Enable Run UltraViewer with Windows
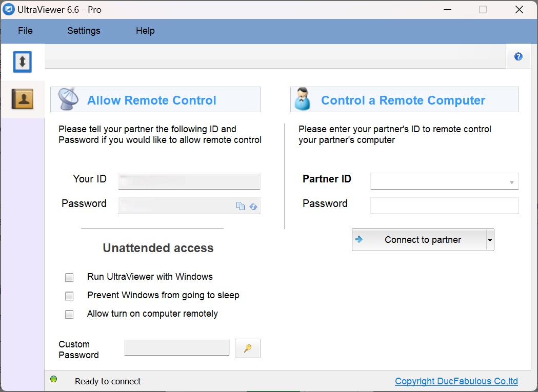Image resolution: width=538 pixels, height=392 pixels. point(69,277)
